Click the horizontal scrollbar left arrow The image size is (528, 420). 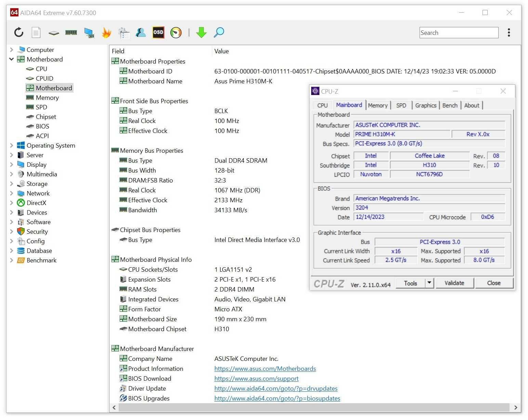pyautogui.click(x=114, y=407)
